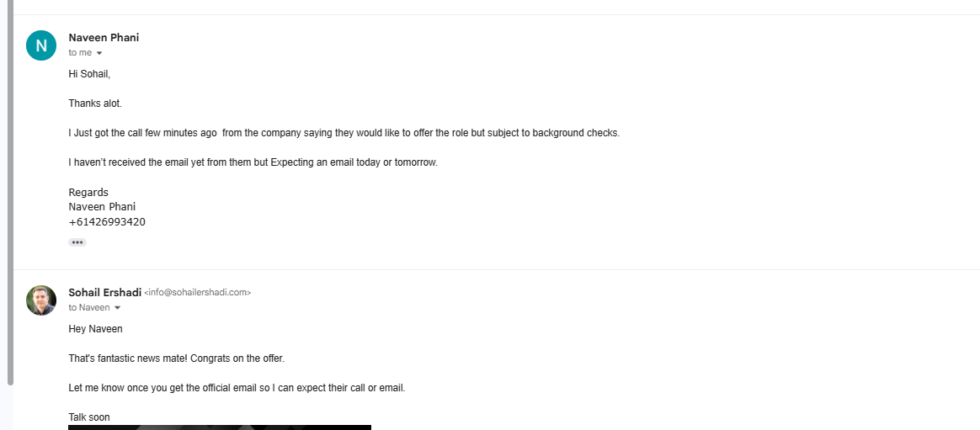980x430 pixels.
Task: Click the phone number +61426993420
Action: click(107, 222)
